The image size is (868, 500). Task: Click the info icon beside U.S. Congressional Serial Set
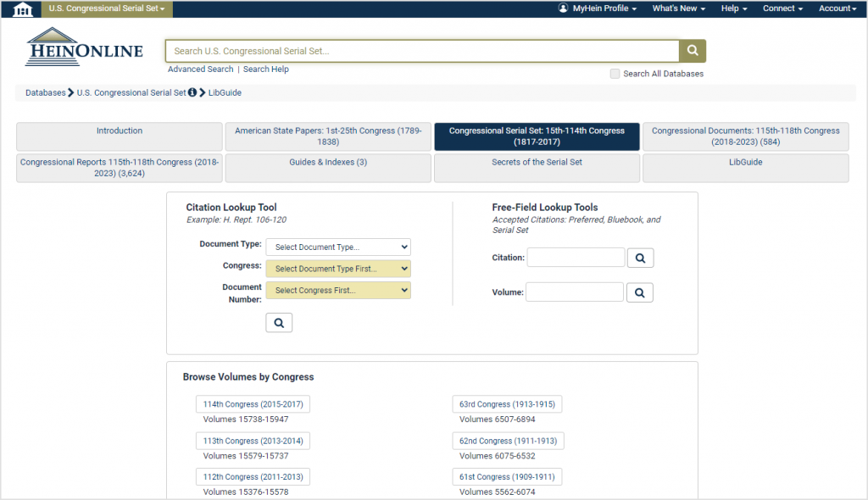coord(192,92)
